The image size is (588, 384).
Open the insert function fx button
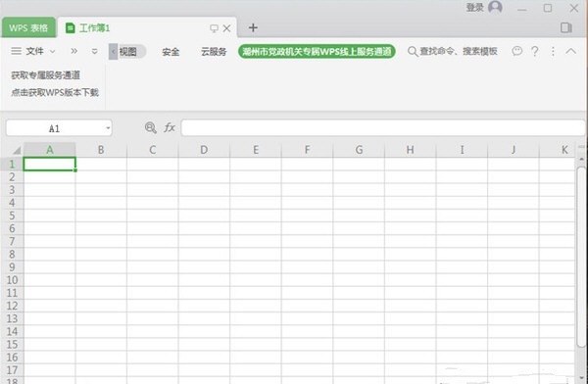[170, 127]
